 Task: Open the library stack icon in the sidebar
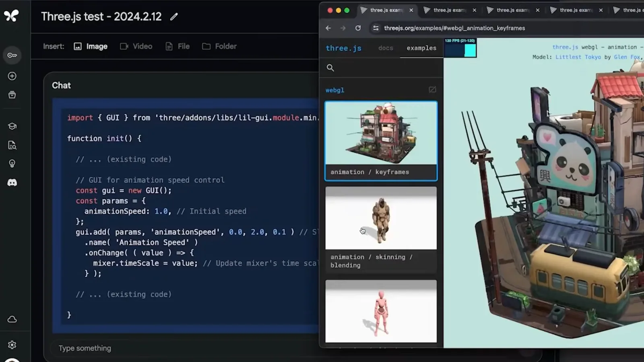click(12, 95)
